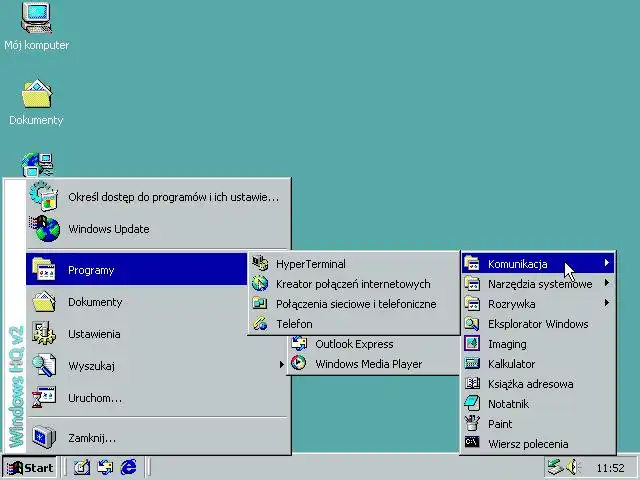Choose Uruchom... from the Start menu
Viewport: 640px width, 480px height.
pos(158,397)
